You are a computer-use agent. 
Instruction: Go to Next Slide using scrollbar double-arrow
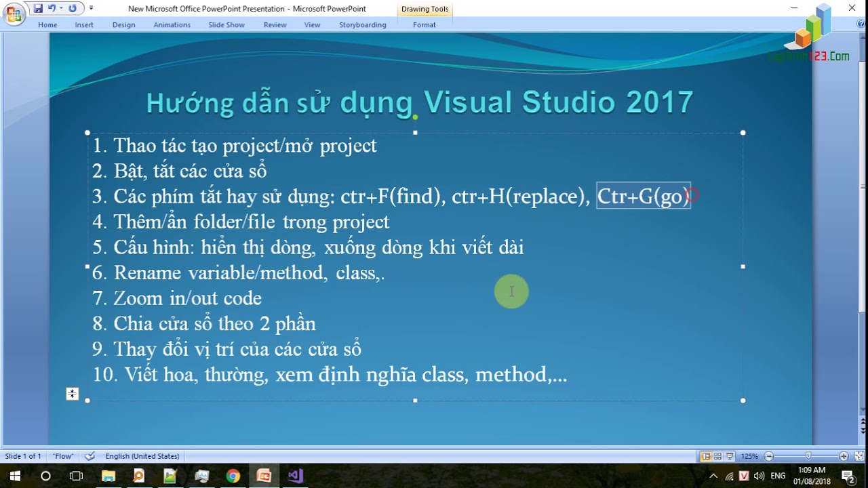click(863, 430)
